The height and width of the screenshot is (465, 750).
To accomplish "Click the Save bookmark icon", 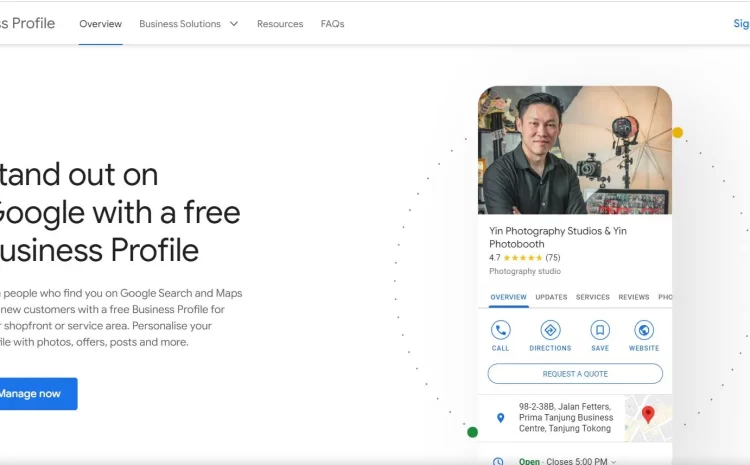I will [x=599, y=330].
